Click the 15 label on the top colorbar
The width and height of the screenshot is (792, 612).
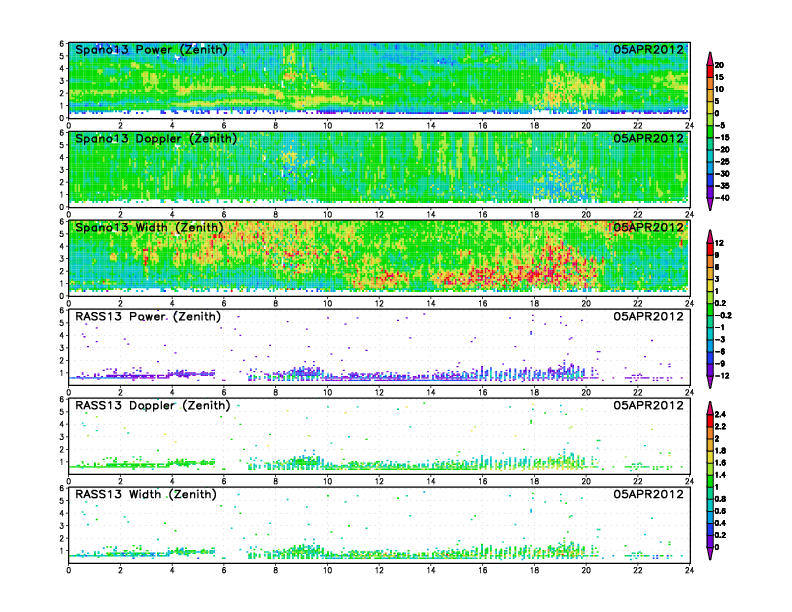[x=719, y=77]
